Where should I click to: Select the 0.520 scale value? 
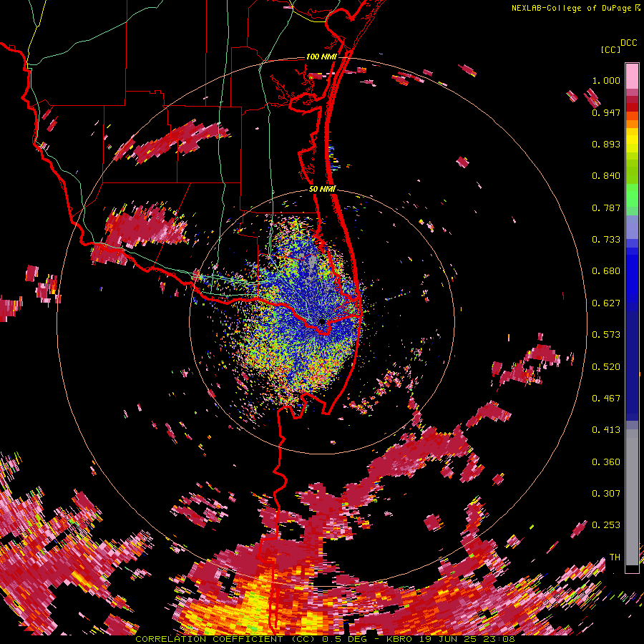(x=606, y=367)
